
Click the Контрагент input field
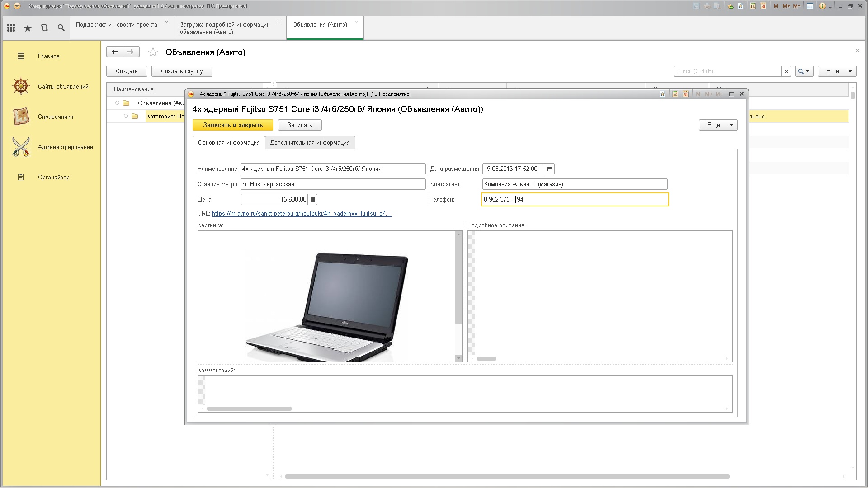pyautogui.click(x=575, y=184)
